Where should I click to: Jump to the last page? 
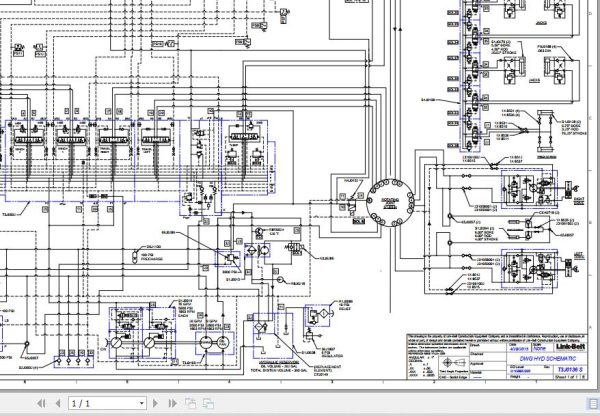pos(173,403)
